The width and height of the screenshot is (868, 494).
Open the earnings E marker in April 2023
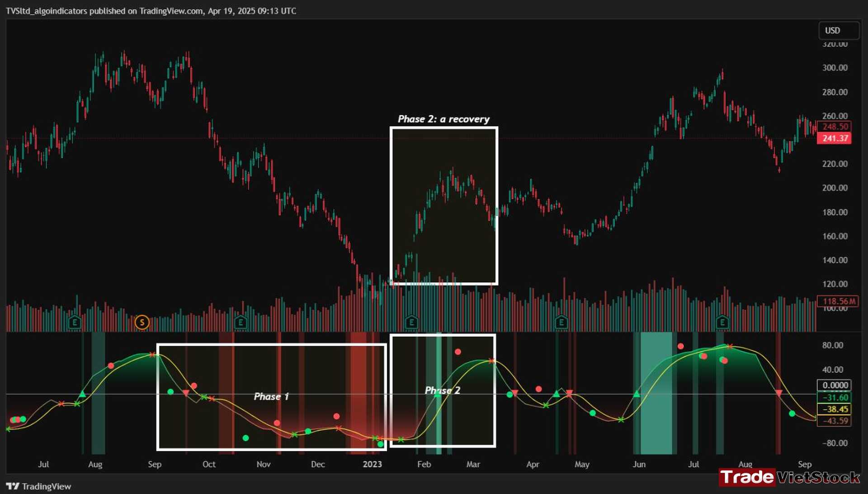coord(561,322)
